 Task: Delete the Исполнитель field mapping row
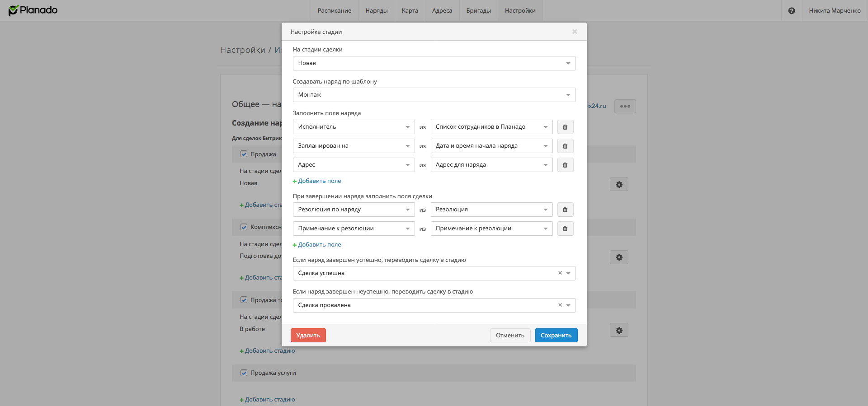(565, 127)
